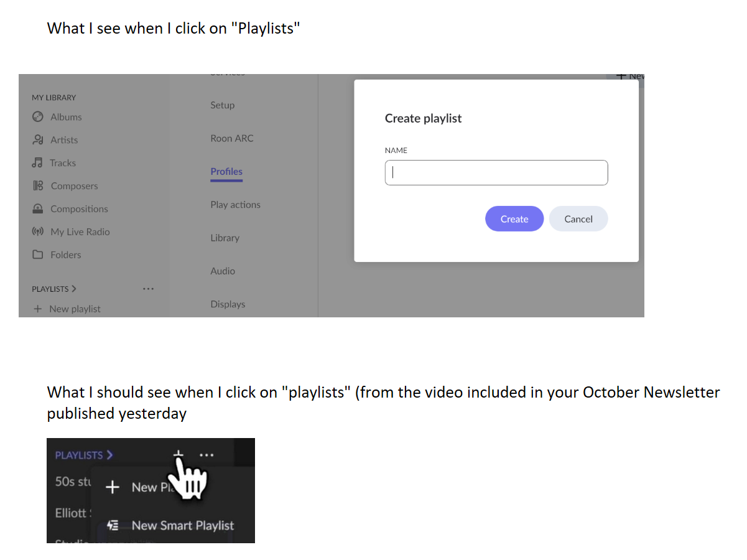Click Cancel in Create playlist dialog
This screenshot has height=560, width=747.
click(578, 219)
